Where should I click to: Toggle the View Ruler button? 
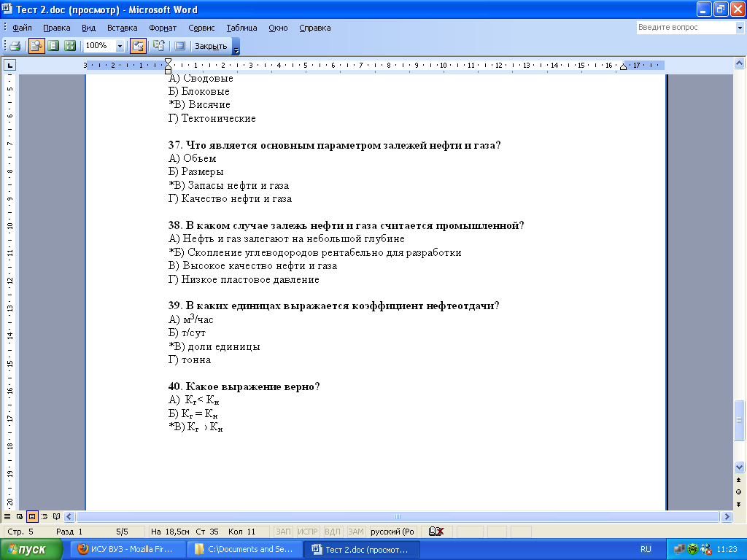tap(138, 46)
